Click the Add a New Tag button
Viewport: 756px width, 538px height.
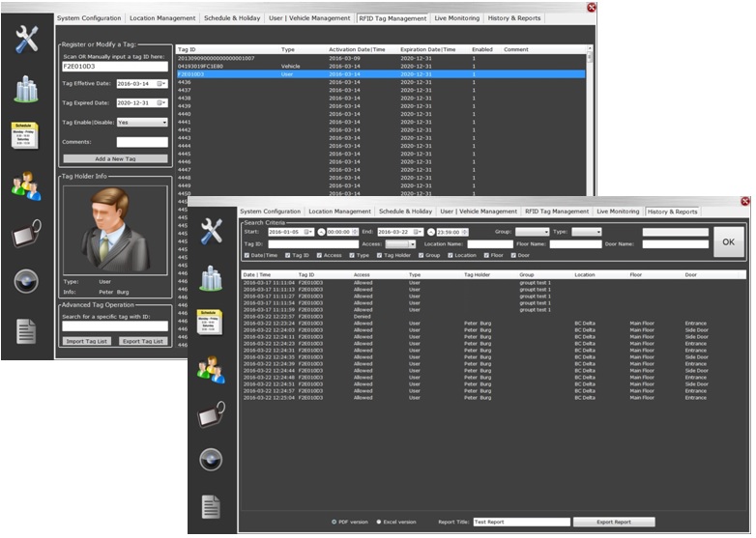[115, 158]
